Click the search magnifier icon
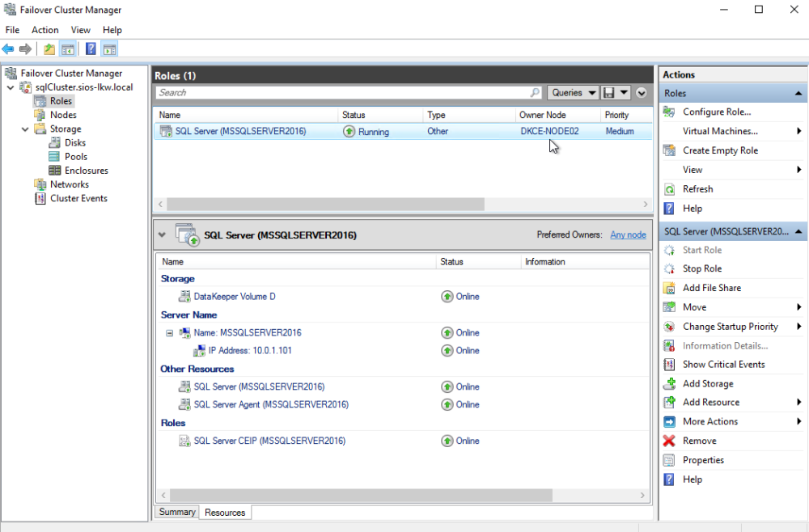Screen dimensions: 809x532 [535, 93]
